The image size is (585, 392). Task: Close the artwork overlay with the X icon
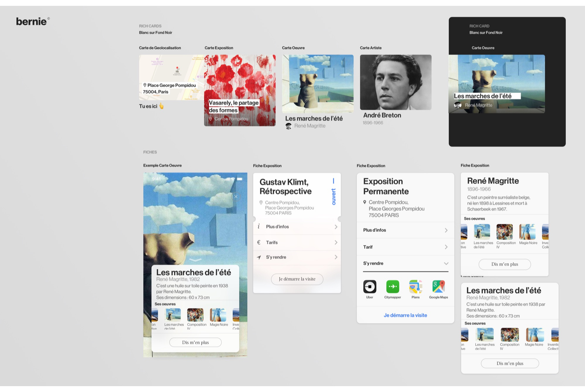pyautogui.click(x=236, y=197)
